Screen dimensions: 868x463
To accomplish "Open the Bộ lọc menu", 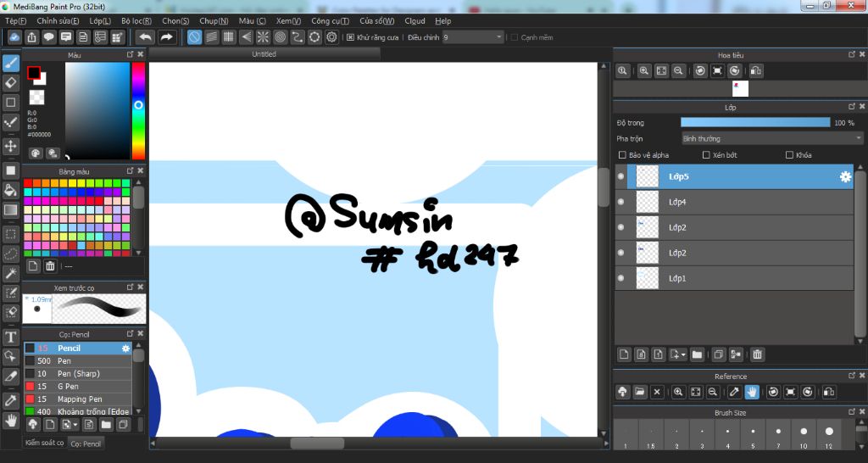I will (136, 21).
